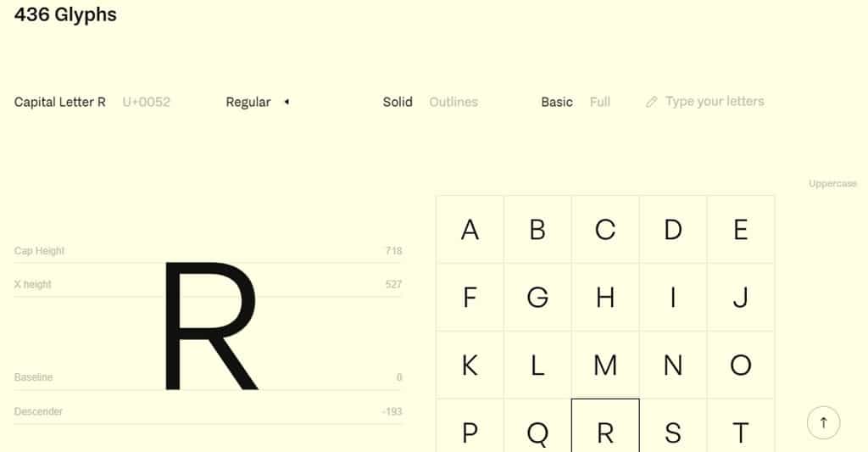Select glyph G in the grid

click(537, 298)
